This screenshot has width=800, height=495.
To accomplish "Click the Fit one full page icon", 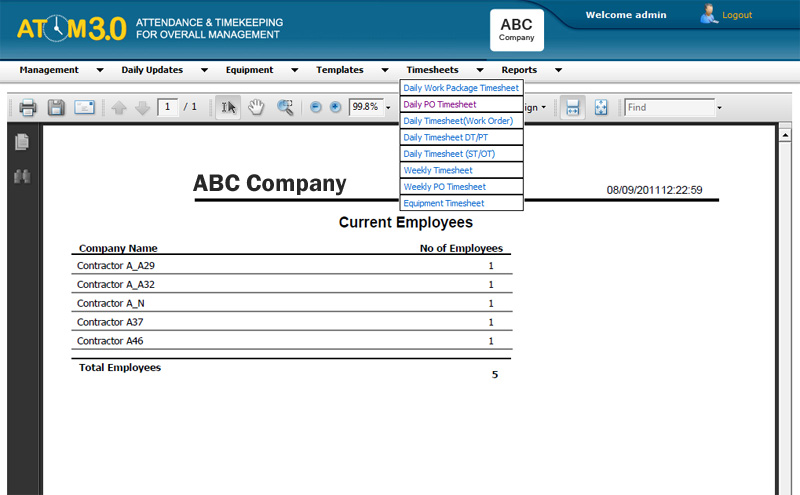I will 601,107.
